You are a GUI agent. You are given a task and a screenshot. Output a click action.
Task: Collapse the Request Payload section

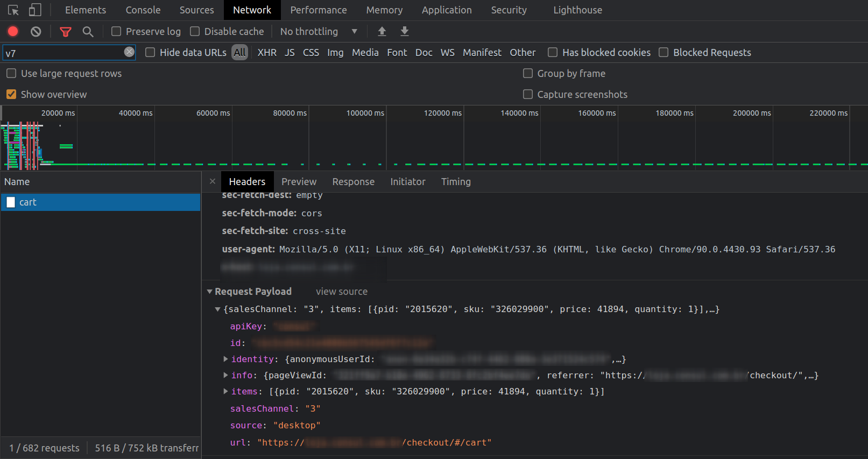210,292
